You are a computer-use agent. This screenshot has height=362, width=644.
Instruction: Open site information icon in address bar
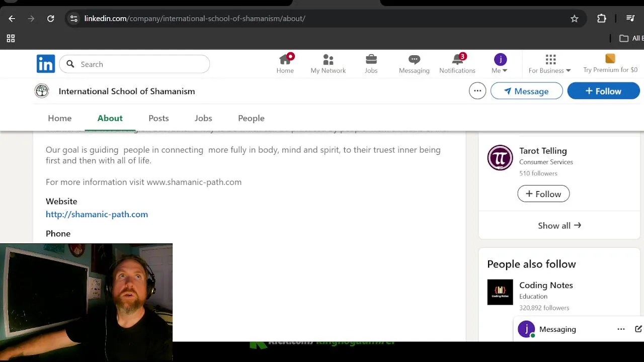(x=74, y=19)
